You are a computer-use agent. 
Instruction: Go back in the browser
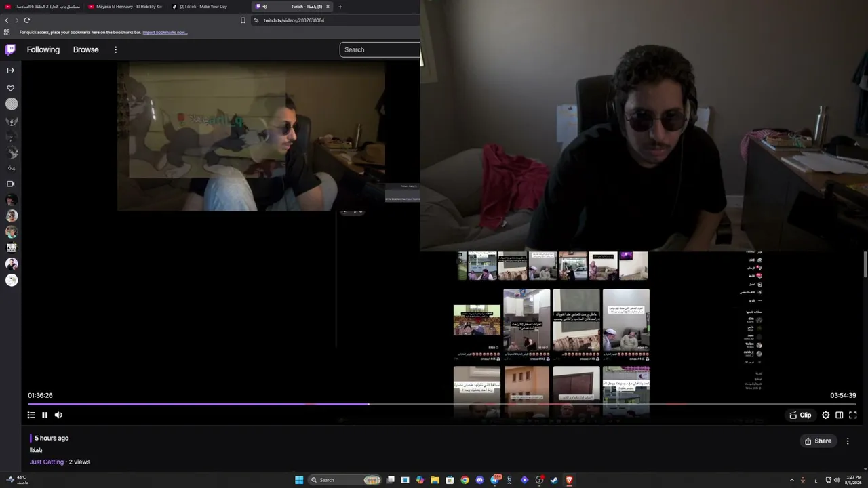[7, 20]
